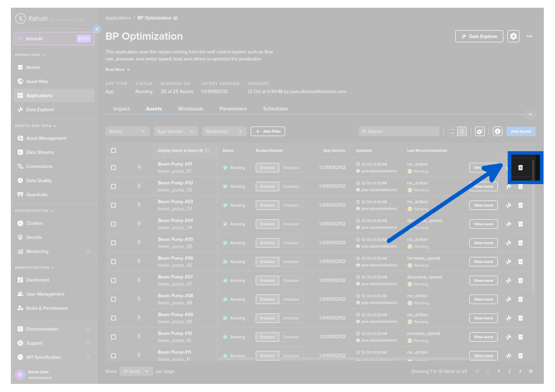Click the table column settings gear icon
This screenshot has height=392, width=555.
[x=480, y=132]
